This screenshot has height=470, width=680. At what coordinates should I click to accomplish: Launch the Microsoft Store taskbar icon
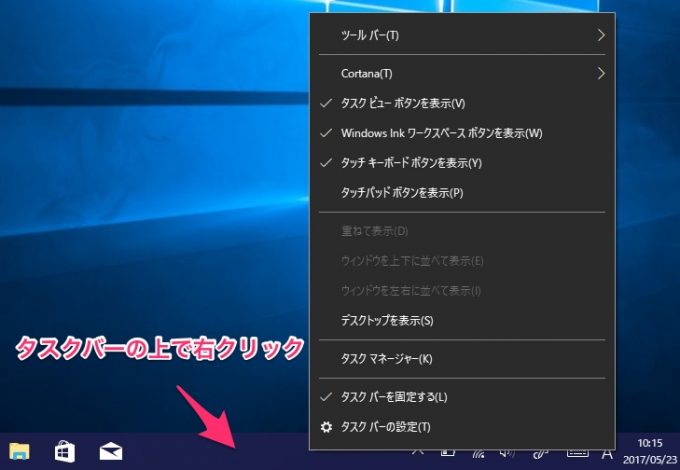64,451
